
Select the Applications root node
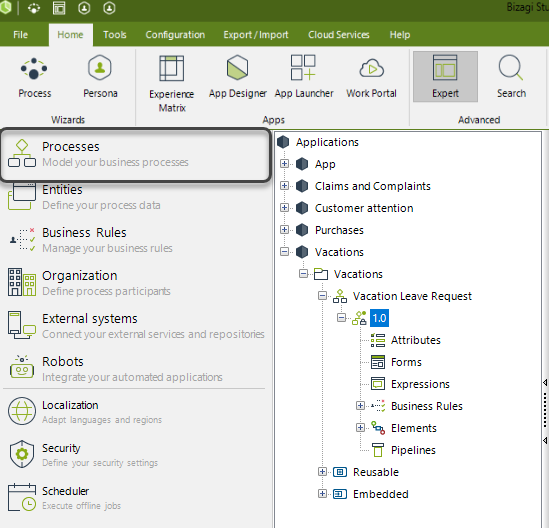pyautogui.click(x=327, y=142)
